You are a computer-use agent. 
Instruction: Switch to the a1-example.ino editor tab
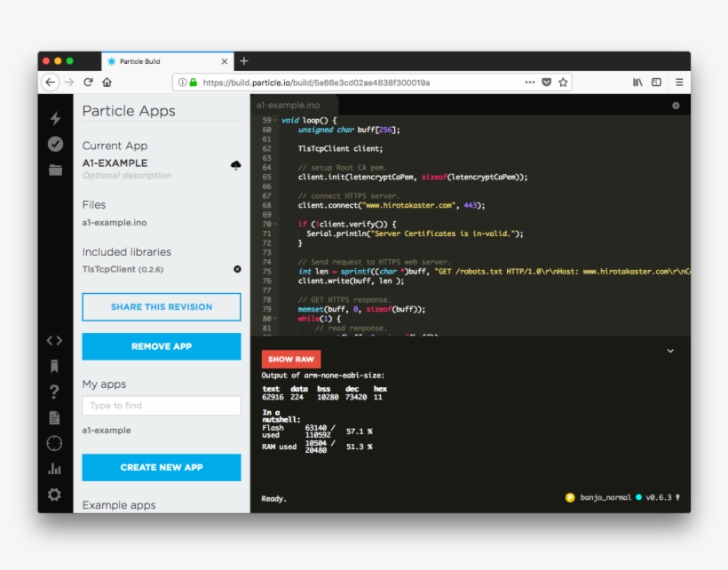tap(287, 105)
